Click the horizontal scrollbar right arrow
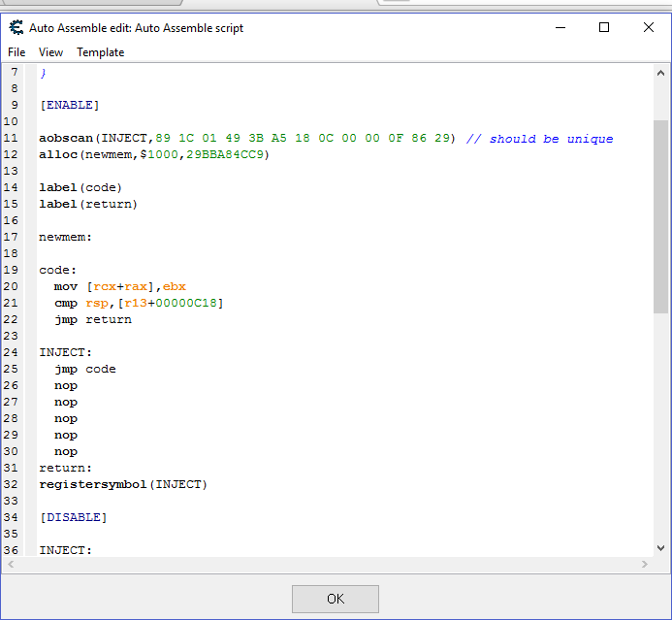Viewport: 672px width, 620px height. coord(644,565)
